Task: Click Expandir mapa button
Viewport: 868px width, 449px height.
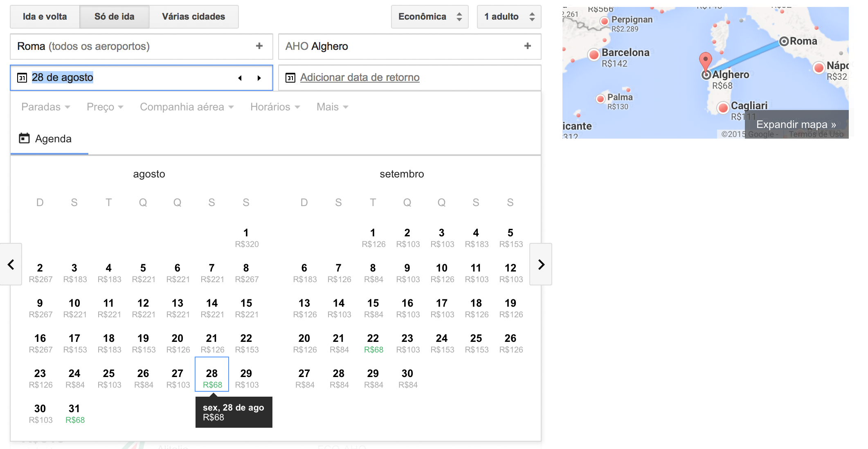Action: [x=796, y=124]
